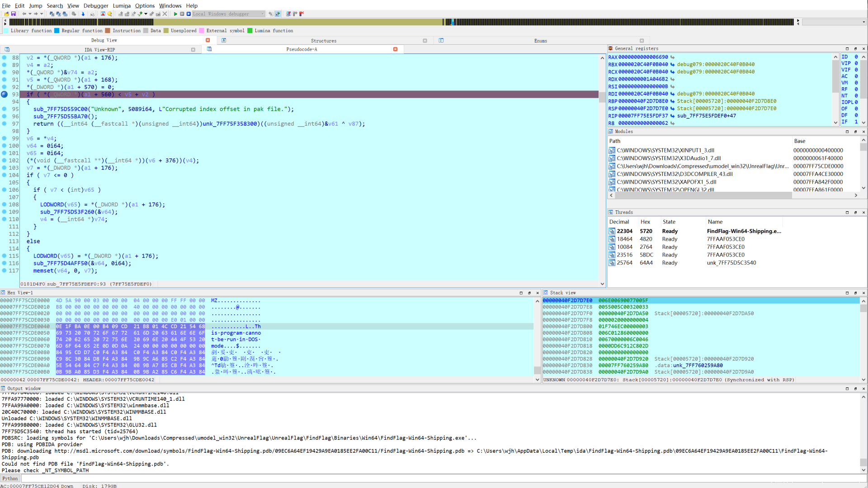Click the blue down arrow jump icon
868x488 pixels.
83,14
